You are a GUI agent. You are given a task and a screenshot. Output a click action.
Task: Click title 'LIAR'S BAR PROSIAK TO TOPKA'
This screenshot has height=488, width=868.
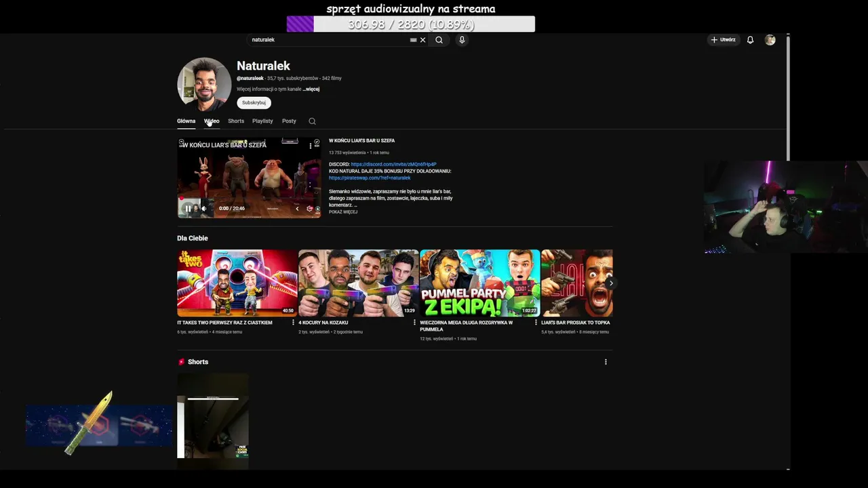(x=575, y=323)
